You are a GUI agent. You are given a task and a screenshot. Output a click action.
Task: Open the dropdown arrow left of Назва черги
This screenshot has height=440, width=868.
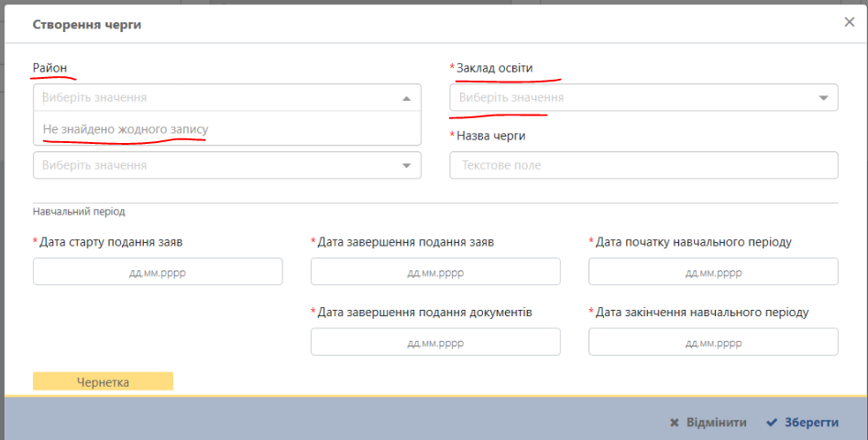(x=407, y=166)
